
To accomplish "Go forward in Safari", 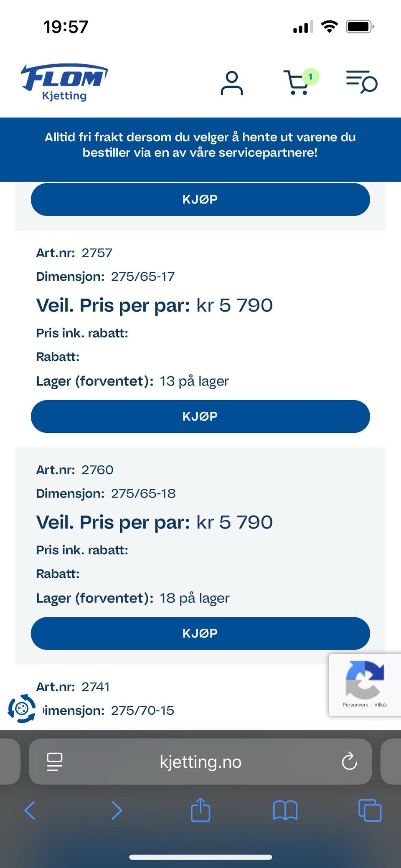I will 117,810.
